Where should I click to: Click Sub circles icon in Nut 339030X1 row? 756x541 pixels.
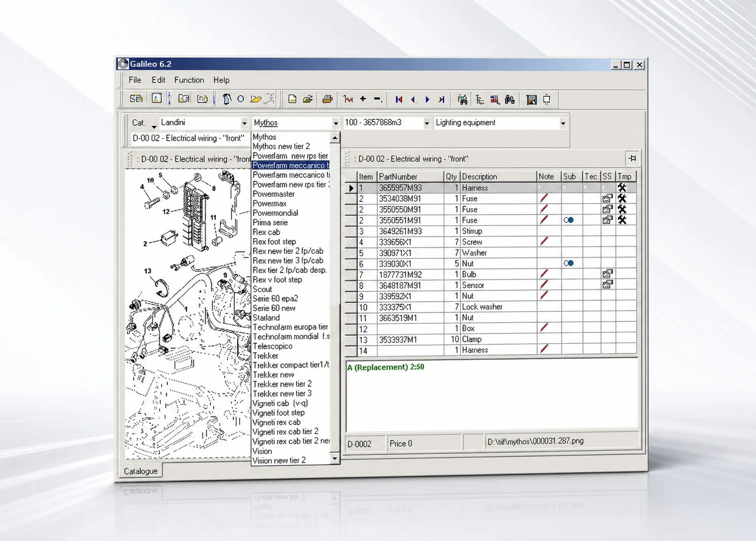[x=569, y=263]
